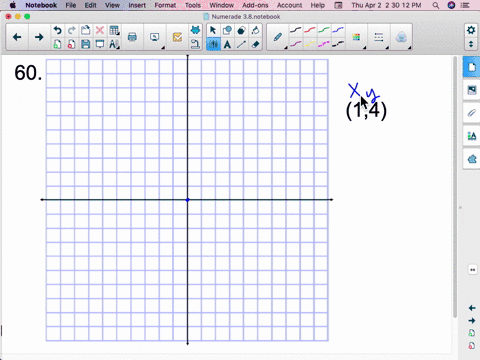The height and width of the screenshot is (360, 480).
Task: Go to previous page from sidebar bottom arrow
Action: (x=472, y=308)
